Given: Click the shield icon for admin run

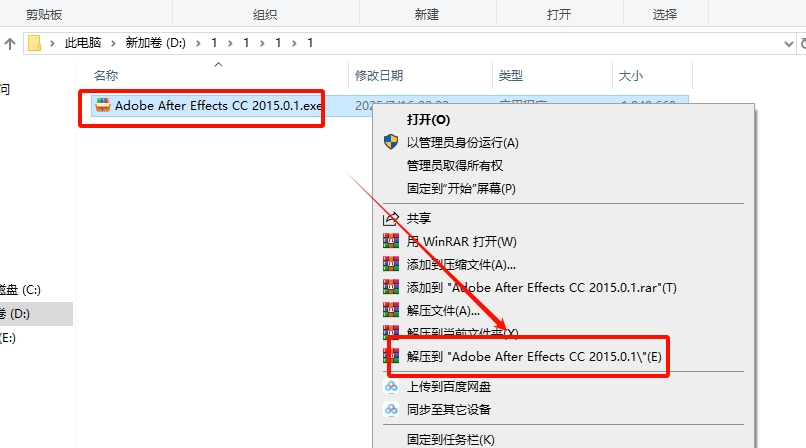Looking at the screenshot, I should point(391,142).
